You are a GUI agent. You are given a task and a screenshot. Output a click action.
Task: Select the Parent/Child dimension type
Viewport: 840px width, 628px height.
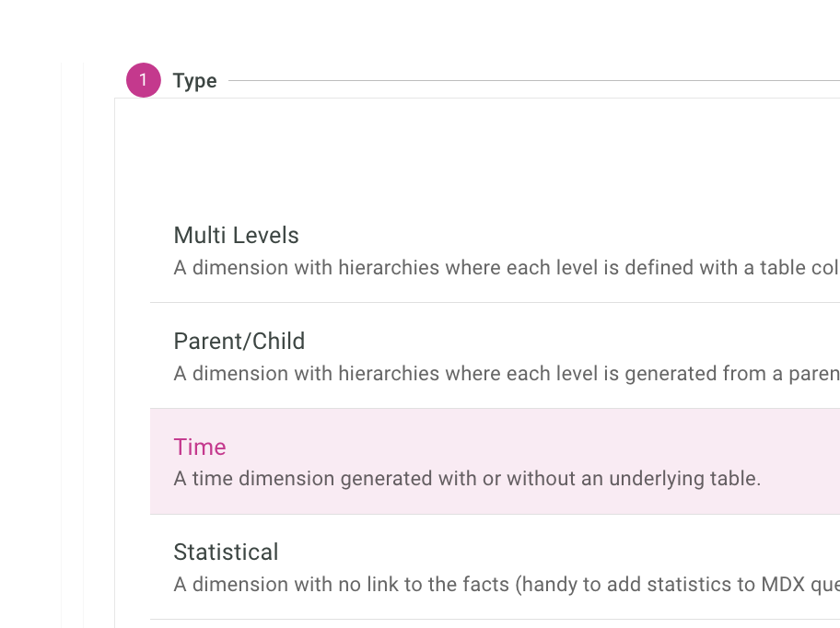pos(239,342)
